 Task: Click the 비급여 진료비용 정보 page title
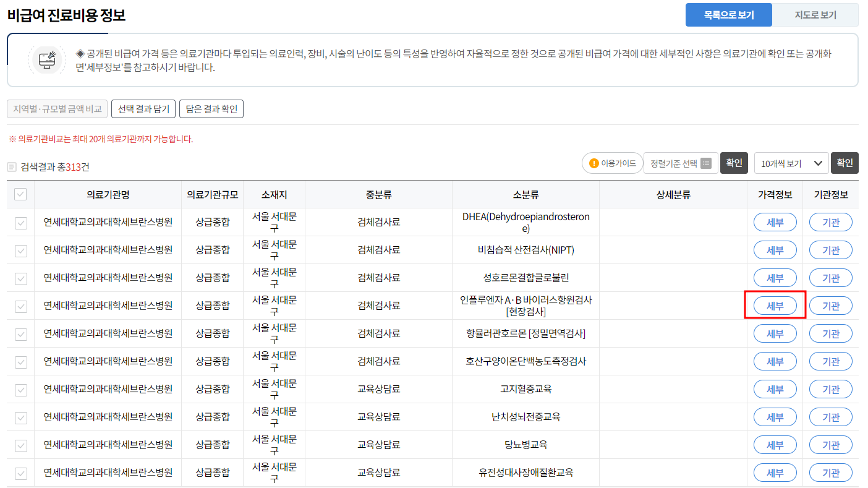coord(67,15)
